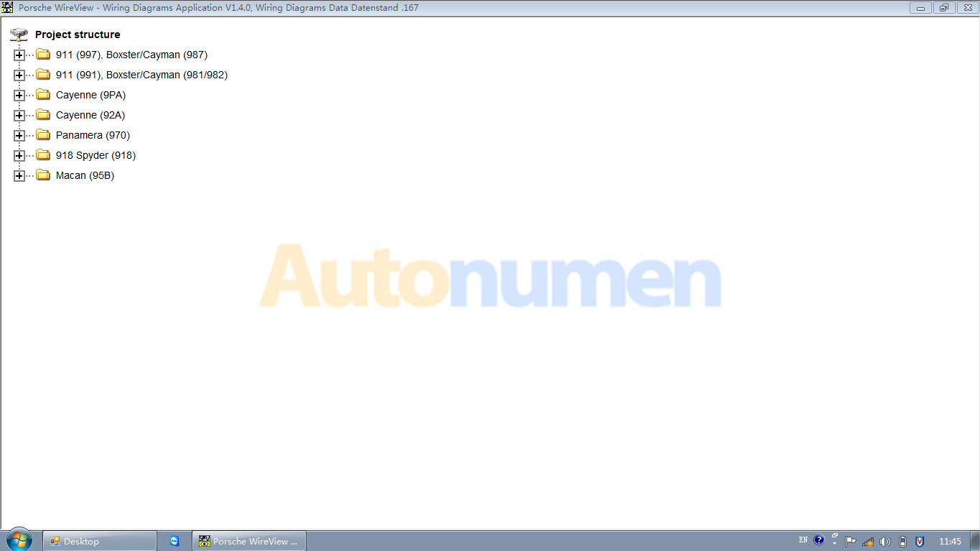Restore down the WireView window
This screenshot has width=980, height=551.
(943, 8)
